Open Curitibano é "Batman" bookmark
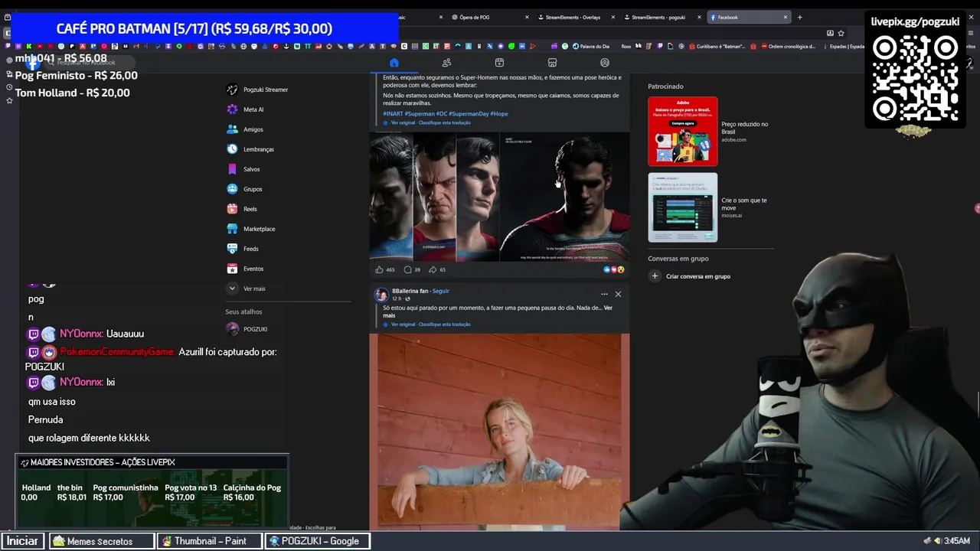 pyautogui.click(x=716, y=46)
